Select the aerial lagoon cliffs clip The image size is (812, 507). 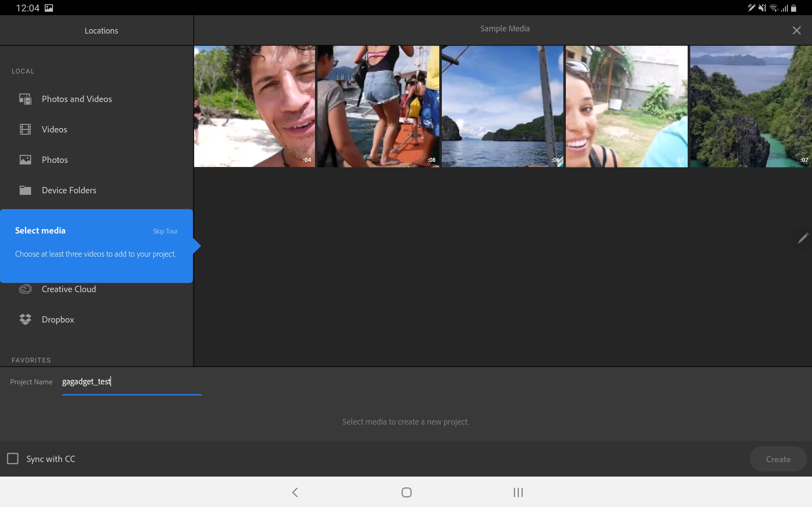pos(750,106)
